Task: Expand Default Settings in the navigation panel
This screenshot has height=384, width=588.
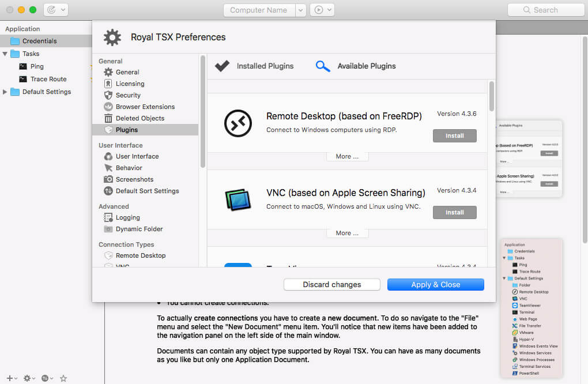Action: pyautogui.click(x=5, y=91)
